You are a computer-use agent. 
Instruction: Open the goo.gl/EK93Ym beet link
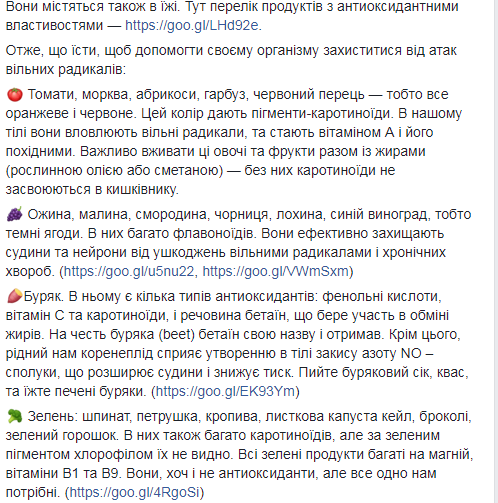point(226,391)
